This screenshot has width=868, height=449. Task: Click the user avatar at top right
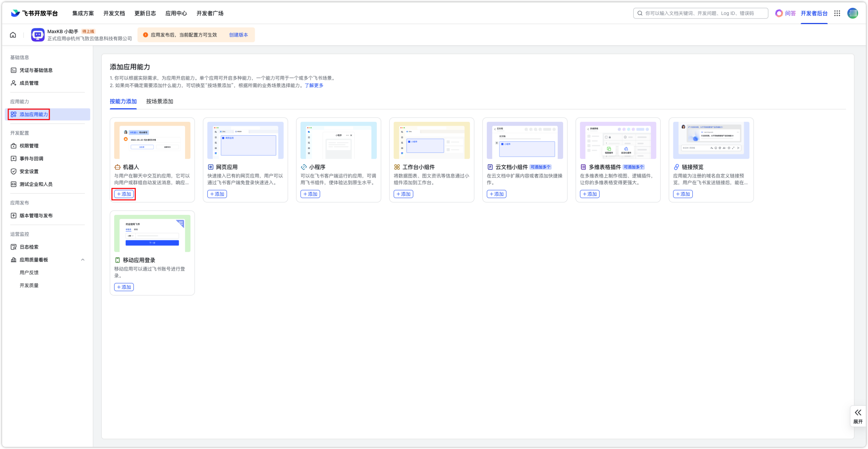[x=852, y=13]
